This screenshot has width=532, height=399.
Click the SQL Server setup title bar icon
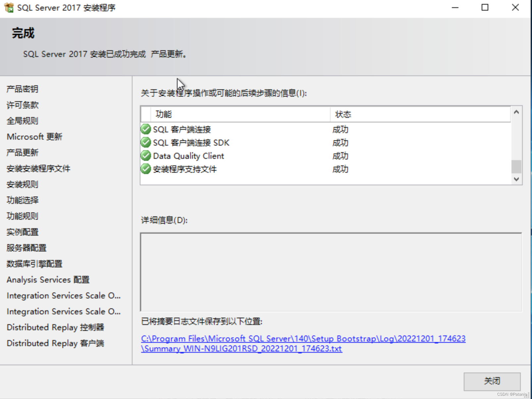(x=9, y=7)
